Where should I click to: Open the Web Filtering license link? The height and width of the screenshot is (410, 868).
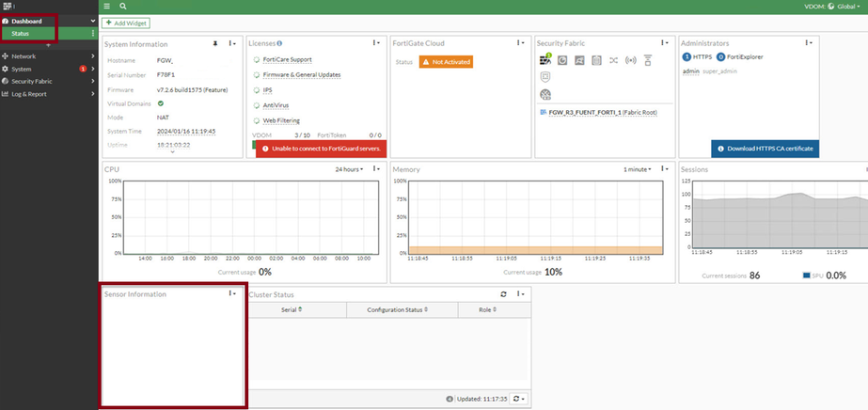281,120
